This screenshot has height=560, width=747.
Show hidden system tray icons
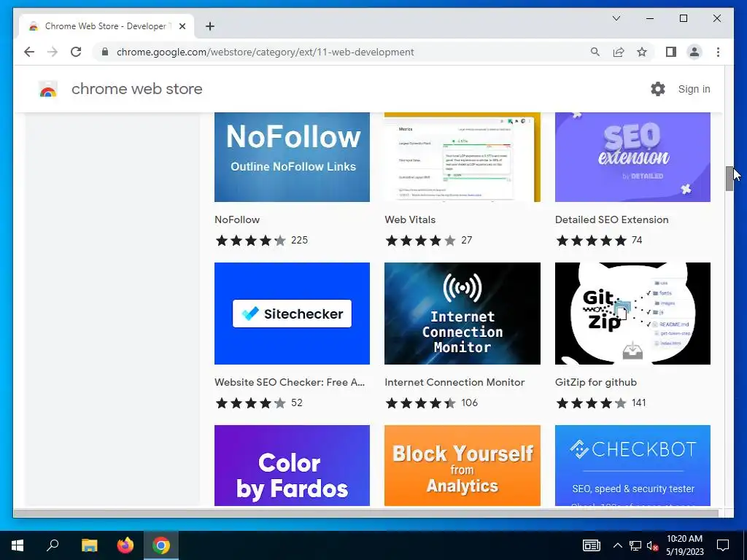click(x=617, y=545)
